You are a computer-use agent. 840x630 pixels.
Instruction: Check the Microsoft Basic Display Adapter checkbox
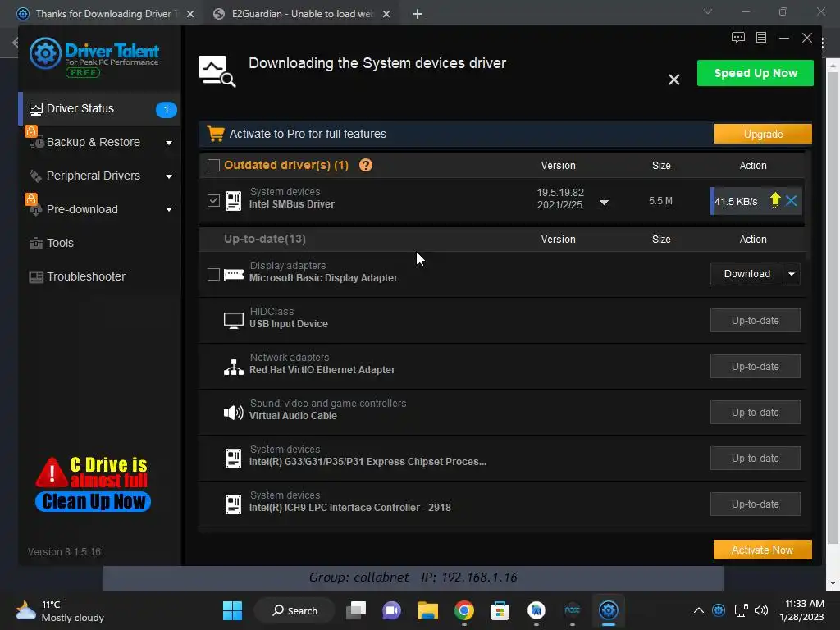point(213,274)
